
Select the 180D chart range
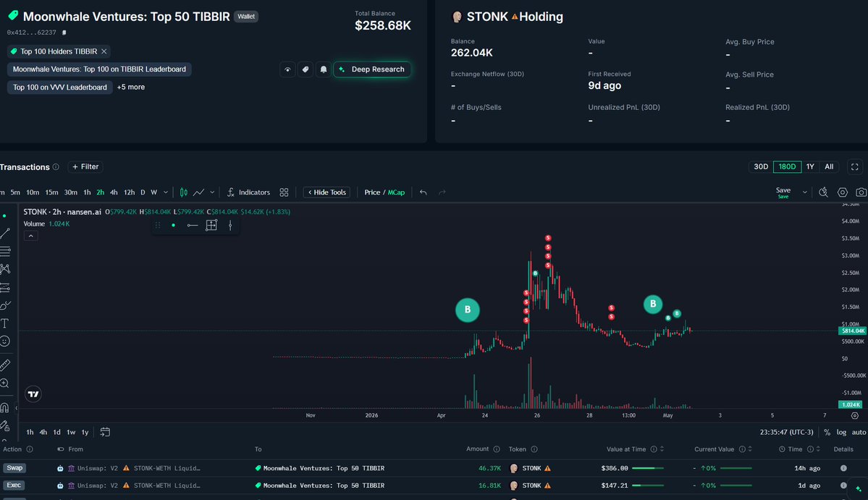click(x=787, y=166)
